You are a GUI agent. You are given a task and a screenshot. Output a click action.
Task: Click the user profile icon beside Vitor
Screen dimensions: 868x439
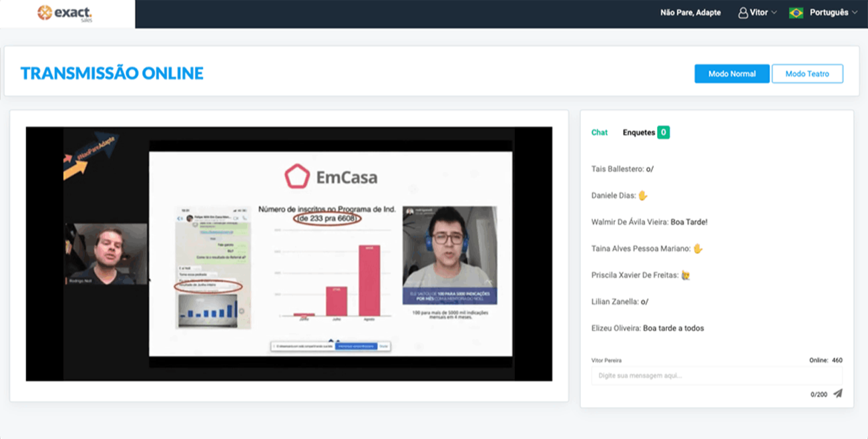742,13
